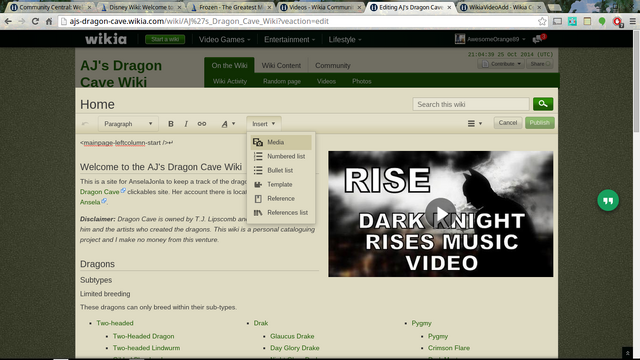This screenshot has width=640, height=360.
Task: Click the browser back arrow
Action: click(x=8, y=21)
